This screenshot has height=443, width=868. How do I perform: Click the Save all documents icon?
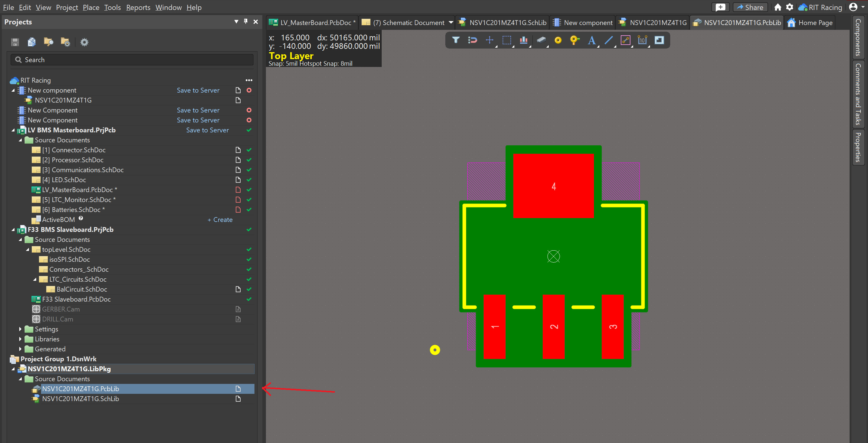click(x=32, y=42)
